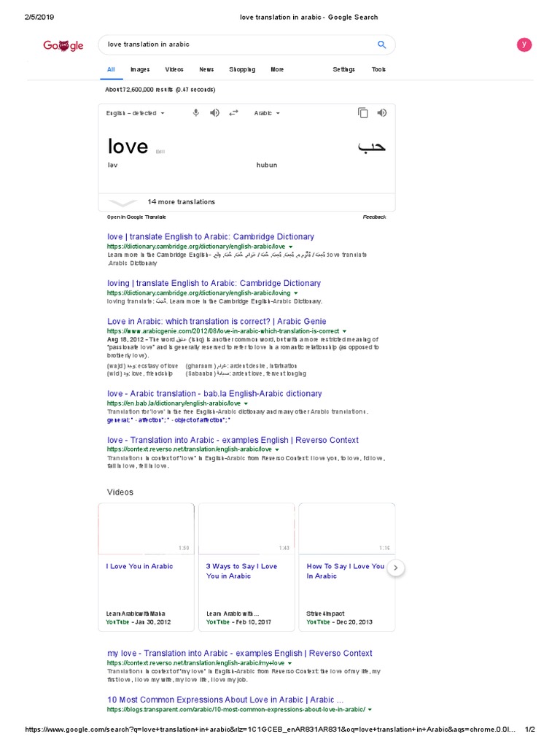Open search Tools
Viewport: 560px width, 747px height.
pos(378,69)
